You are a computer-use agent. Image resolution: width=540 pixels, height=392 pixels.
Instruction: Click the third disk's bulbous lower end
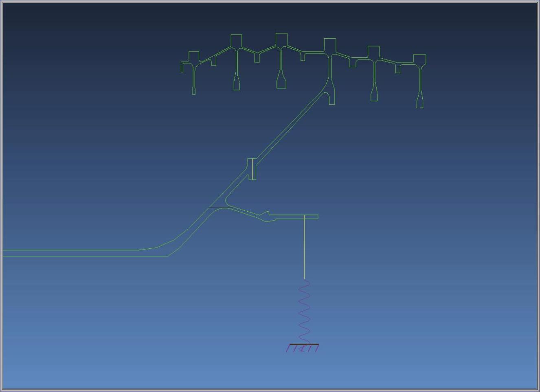pos(281,83)
